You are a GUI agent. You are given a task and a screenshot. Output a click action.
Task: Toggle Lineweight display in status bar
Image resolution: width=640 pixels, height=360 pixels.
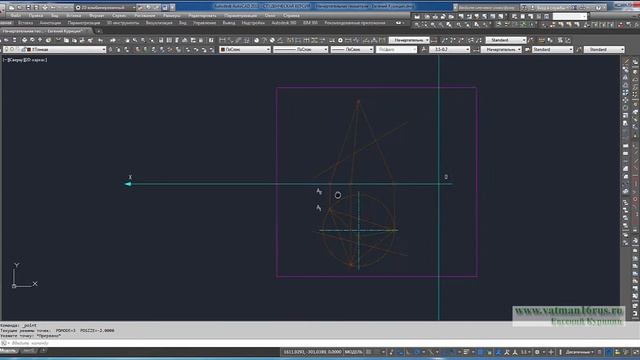click(466, 352)
